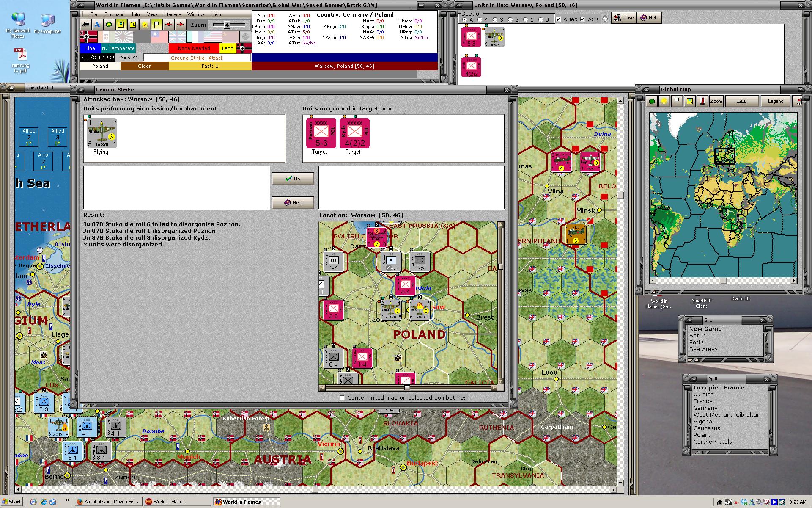The image size is (812, 508).
Task: Click Close in Units in Hex window
Action: pyautogui.click(x=623, y=18)
